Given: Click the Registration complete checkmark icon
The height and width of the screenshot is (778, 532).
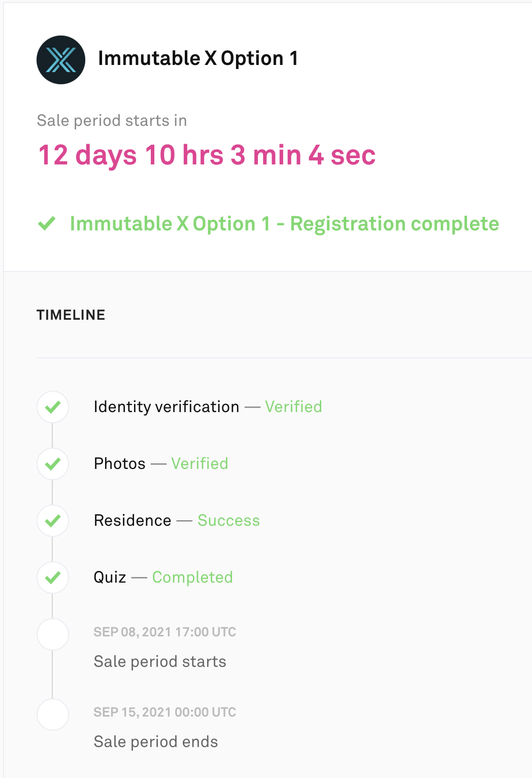Looking at the screenshot, I should [48, 223].
